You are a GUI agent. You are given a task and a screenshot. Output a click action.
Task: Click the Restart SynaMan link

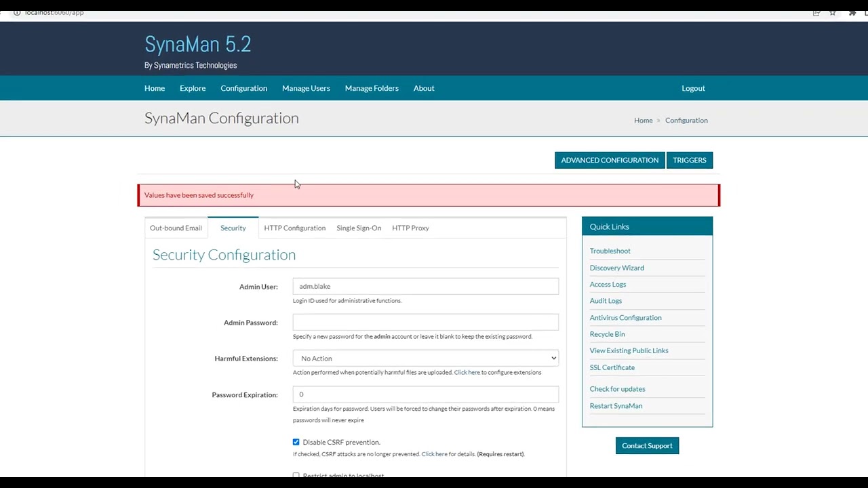[x=616, y=406]
